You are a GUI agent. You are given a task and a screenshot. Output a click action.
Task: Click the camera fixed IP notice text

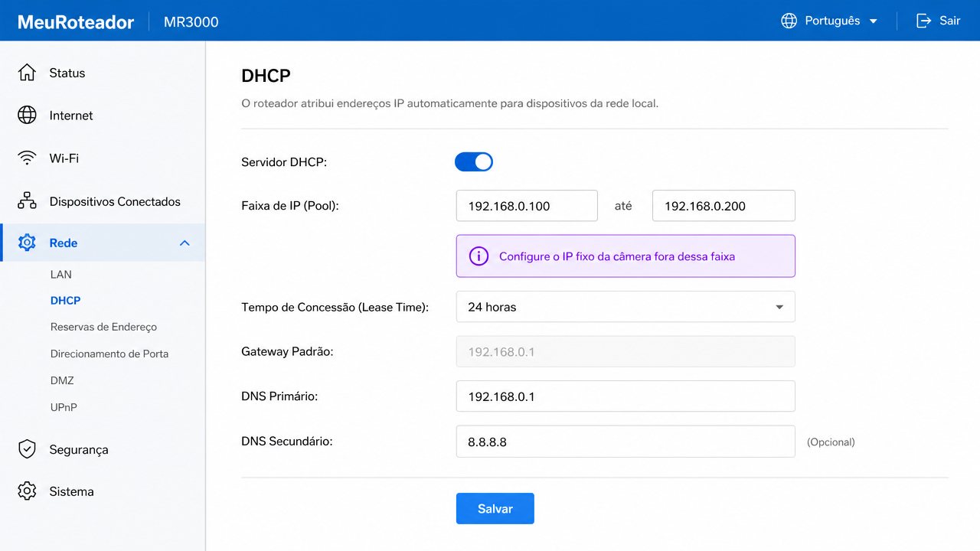[617, 256]
